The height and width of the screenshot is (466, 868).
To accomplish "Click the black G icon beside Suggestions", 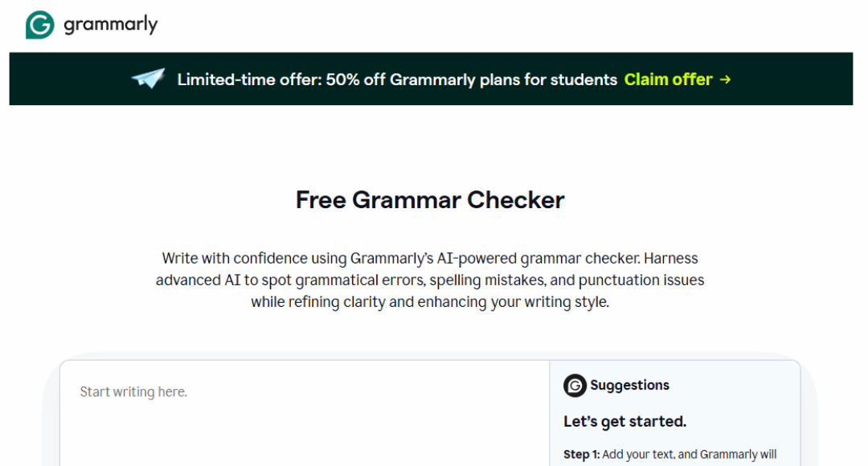I will tap(575, 386).
